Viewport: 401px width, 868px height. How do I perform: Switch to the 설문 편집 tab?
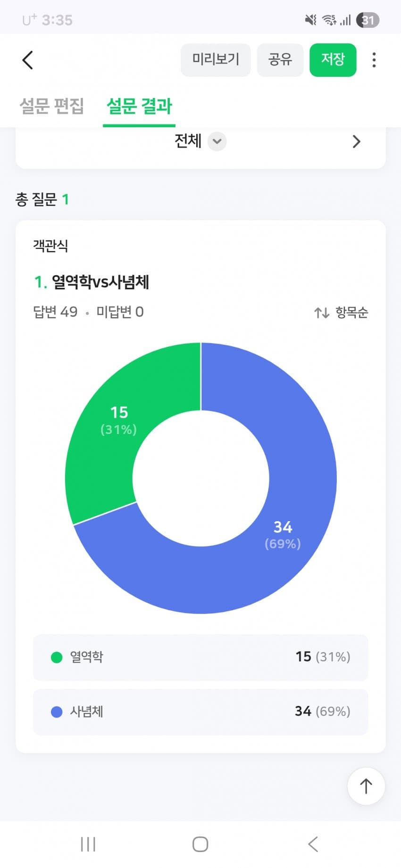52,106
